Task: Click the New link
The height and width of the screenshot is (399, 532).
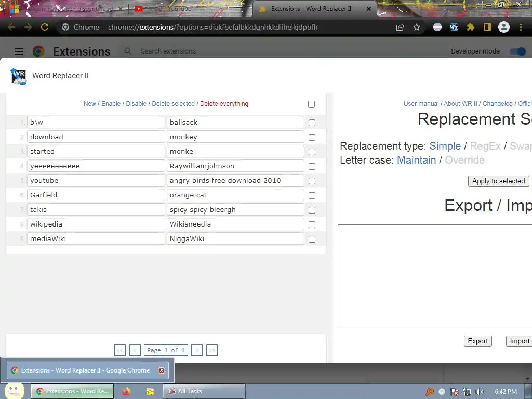Action: coord(89,104)
